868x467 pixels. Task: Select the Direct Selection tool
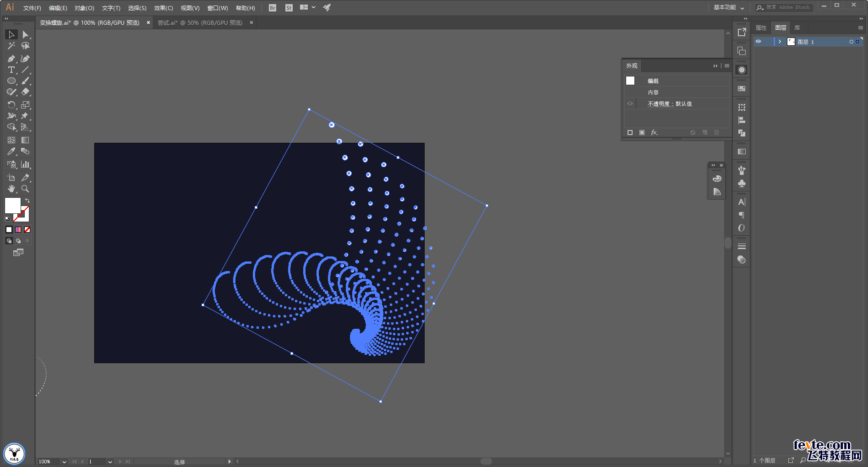tap(25, 35)
